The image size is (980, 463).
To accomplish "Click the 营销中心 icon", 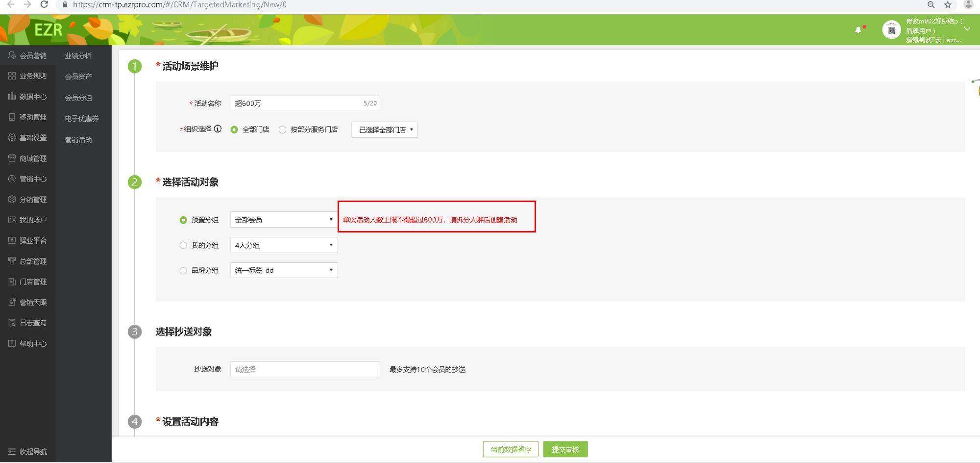I will click(12, 179).
